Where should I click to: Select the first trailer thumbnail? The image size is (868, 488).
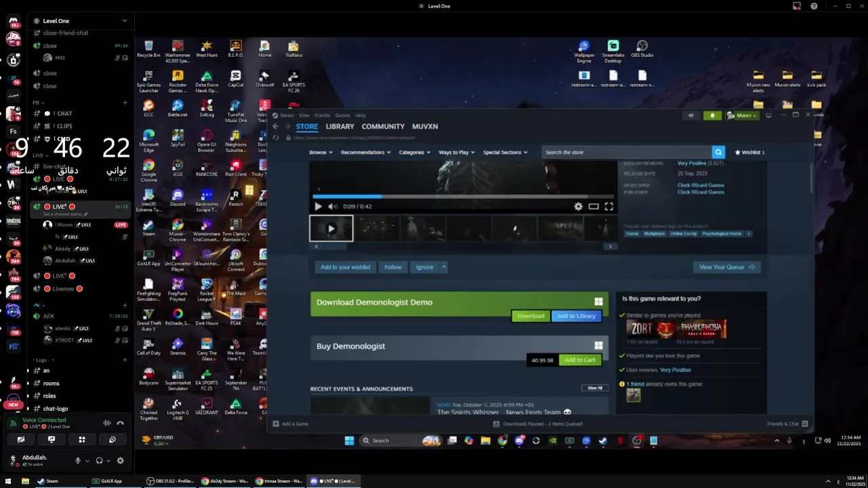[x=332, y=228]
